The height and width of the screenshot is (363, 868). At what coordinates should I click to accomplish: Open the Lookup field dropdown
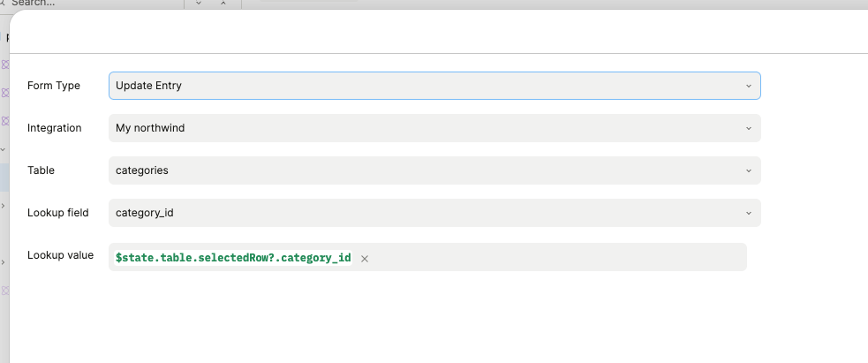tap(434, 213)
